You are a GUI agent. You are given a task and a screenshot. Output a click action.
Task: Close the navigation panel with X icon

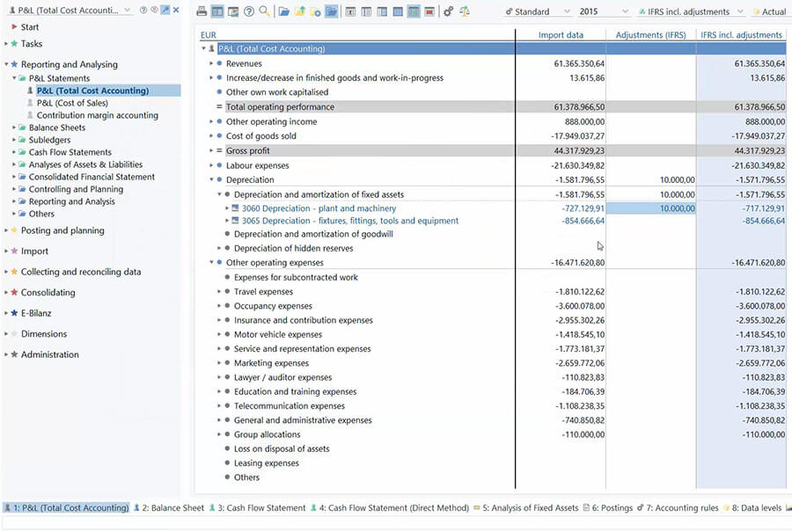coord(176,10)
